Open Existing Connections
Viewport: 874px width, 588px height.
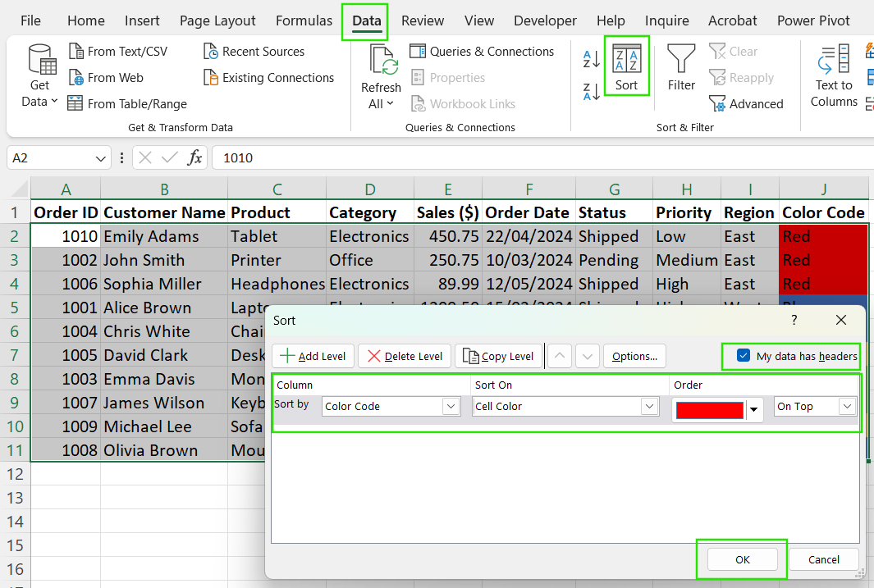point(268,77)
